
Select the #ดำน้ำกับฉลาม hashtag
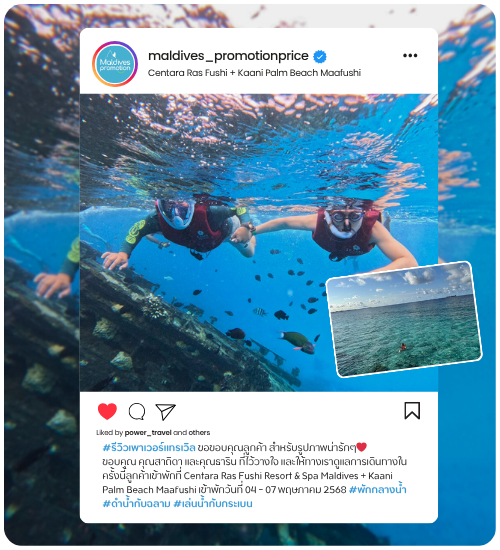(x=136, y=504)
